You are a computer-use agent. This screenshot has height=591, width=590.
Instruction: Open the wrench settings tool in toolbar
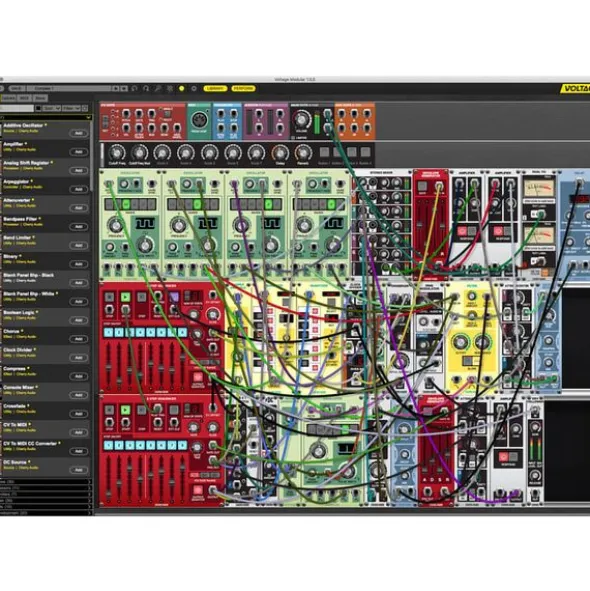[158, 89]
